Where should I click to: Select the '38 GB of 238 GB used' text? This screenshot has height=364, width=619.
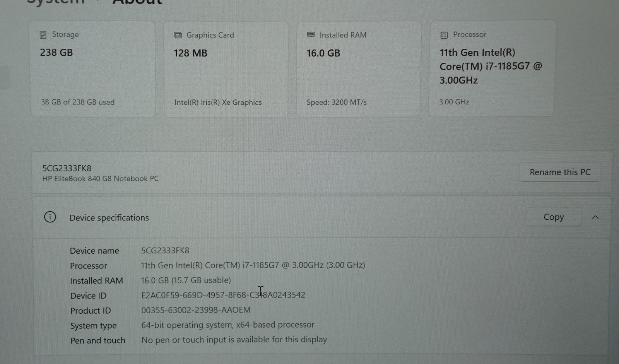(78, 102)
